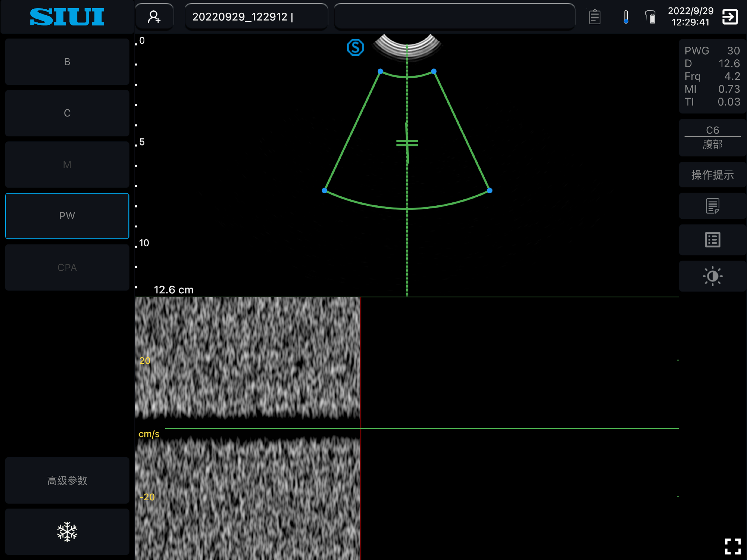Click the top-right blue ROI corner handle
The image size is (747, 560).
pyautogui.click(x=434, y=71)
